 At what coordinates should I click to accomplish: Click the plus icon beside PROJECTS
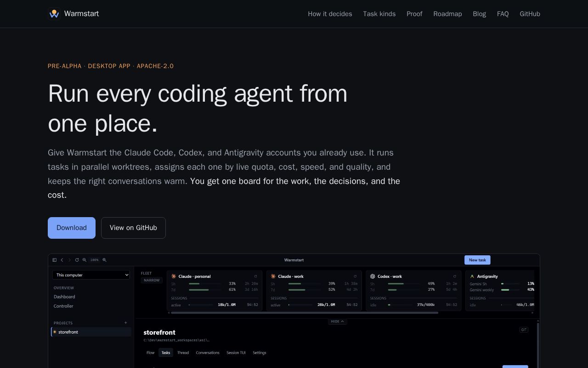[126, 323]
